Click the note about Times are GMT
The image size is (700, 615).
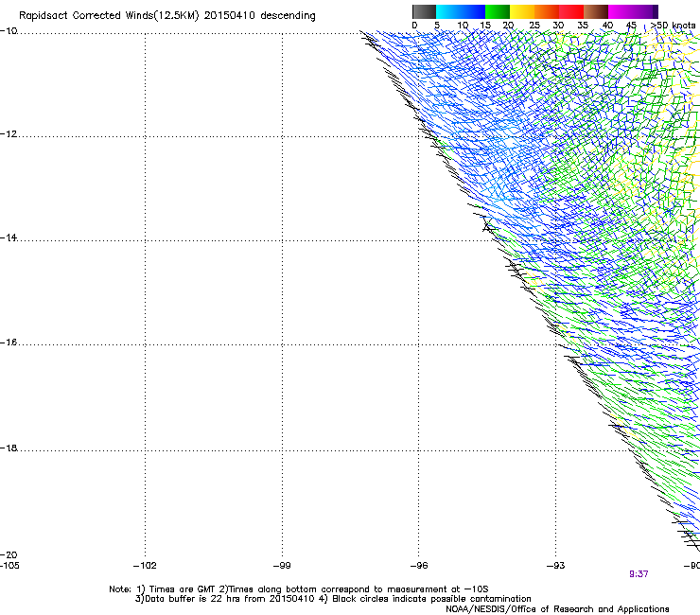click(x=177, y=589)
